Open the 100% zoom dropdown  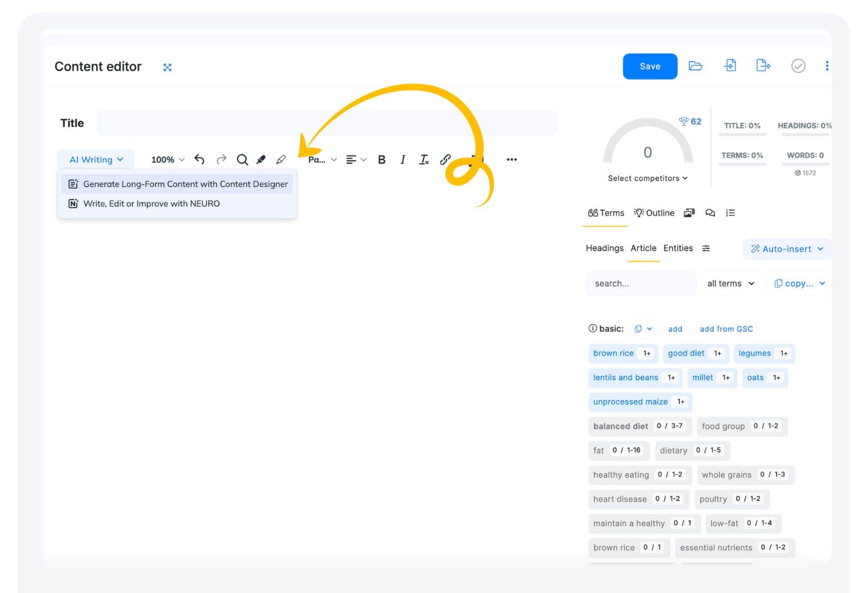[168, 159]
